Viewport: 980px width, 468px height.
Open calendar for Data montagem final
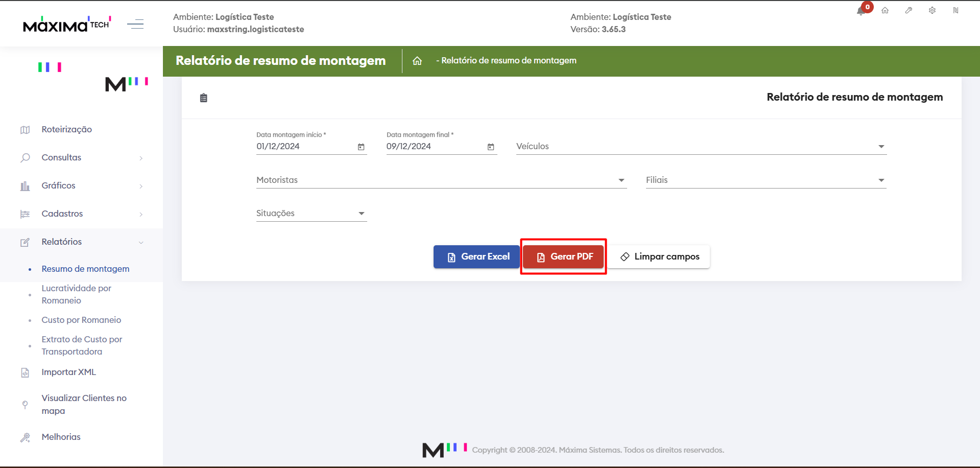[491, 147]
